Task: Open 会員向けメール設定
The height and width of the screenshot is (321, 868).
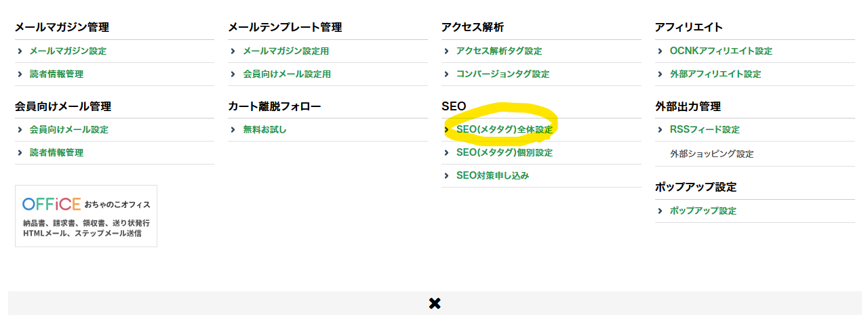Action: click(x=68, y=129)
